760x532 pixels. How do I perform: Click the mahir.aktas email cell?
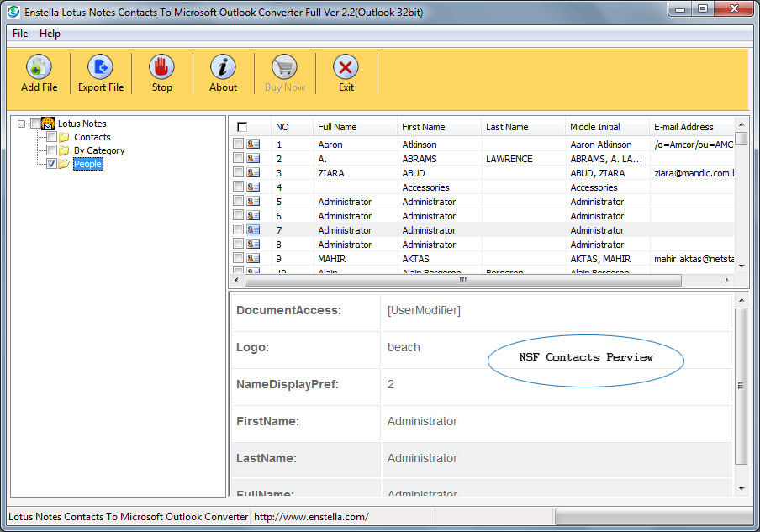click(693, 259)
